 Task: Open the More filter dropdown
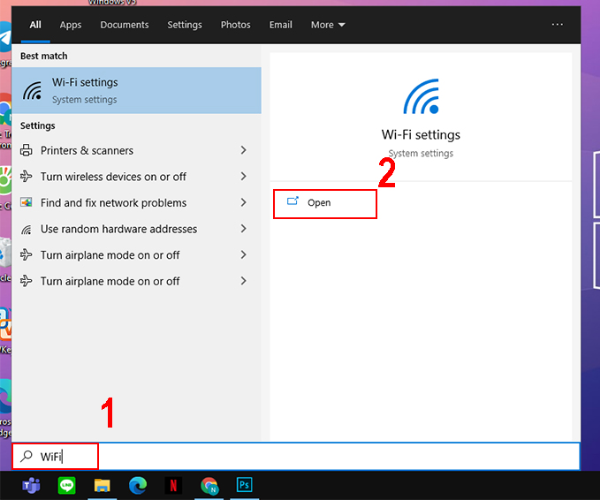(328, 25)
